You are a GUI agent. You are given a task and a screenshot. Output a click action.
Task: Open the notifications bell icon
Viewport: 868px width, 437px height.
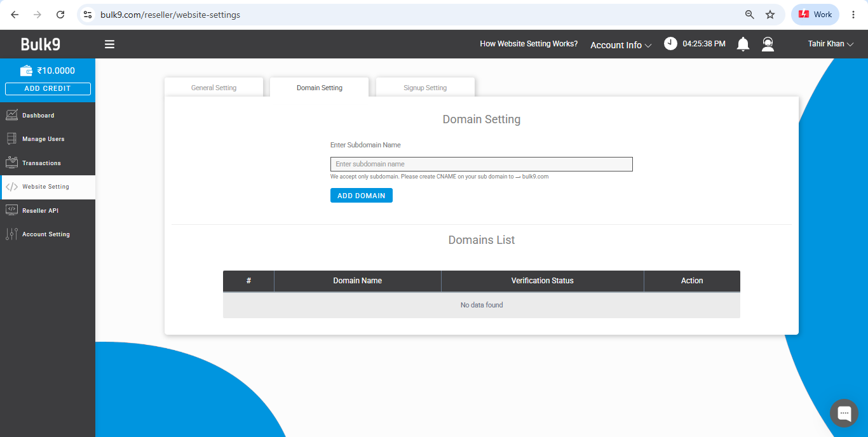pos(743,44)
